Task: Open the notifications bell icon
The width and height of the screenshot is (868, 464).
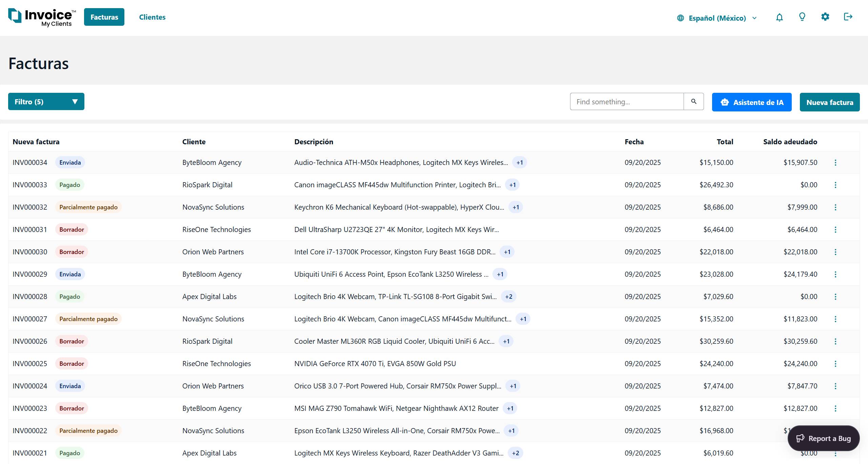Action: tap(779, 17)
